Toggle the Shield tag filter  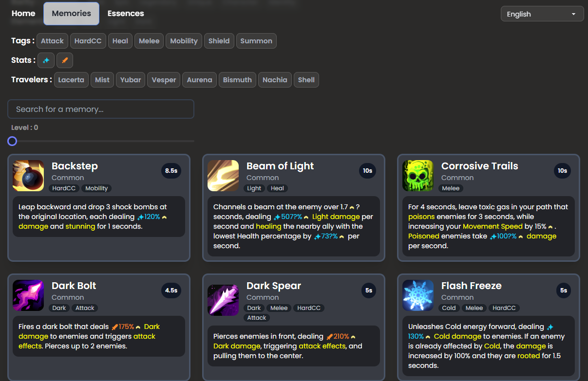219,41
